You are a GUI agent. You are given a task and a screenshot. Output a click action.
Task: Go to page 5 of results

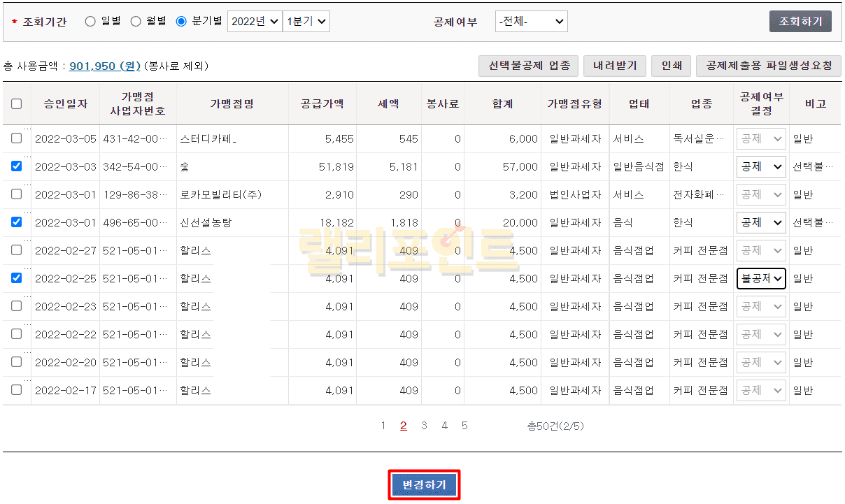[464, 426]
